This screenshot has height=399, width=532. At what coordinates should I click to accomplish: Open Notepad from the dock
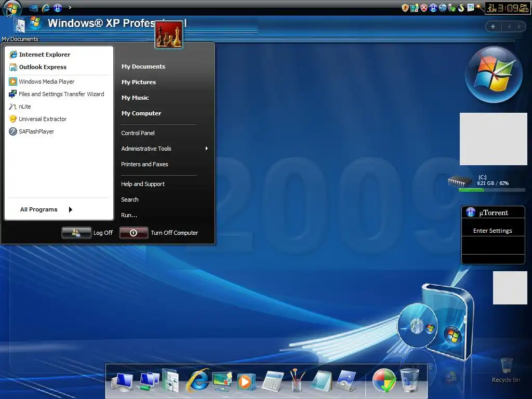pyautogui.click(x=321, y=381)
